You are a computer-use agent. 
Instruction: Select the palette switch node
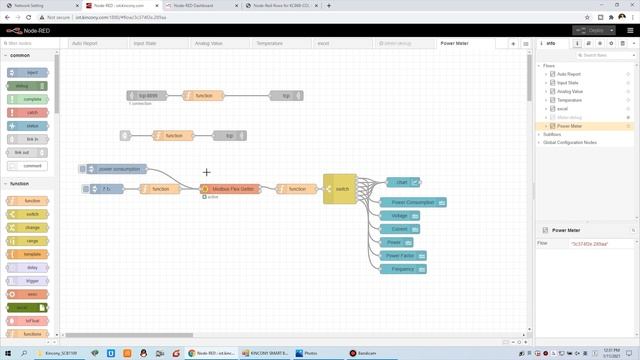coord(27,214)
